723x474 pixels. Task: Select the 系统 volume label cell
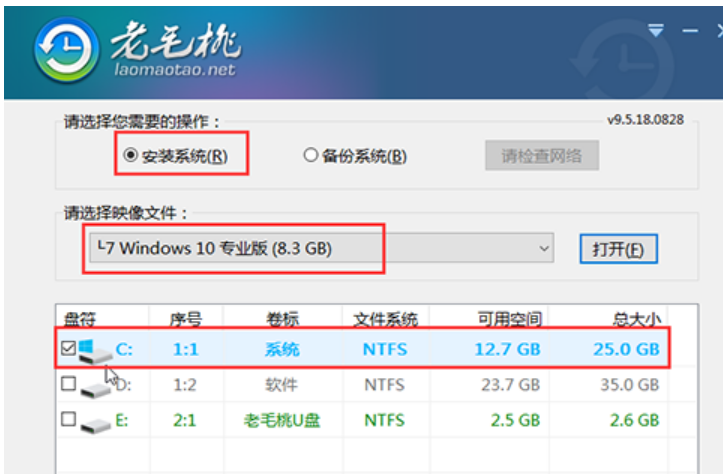(x=282, y=349)
